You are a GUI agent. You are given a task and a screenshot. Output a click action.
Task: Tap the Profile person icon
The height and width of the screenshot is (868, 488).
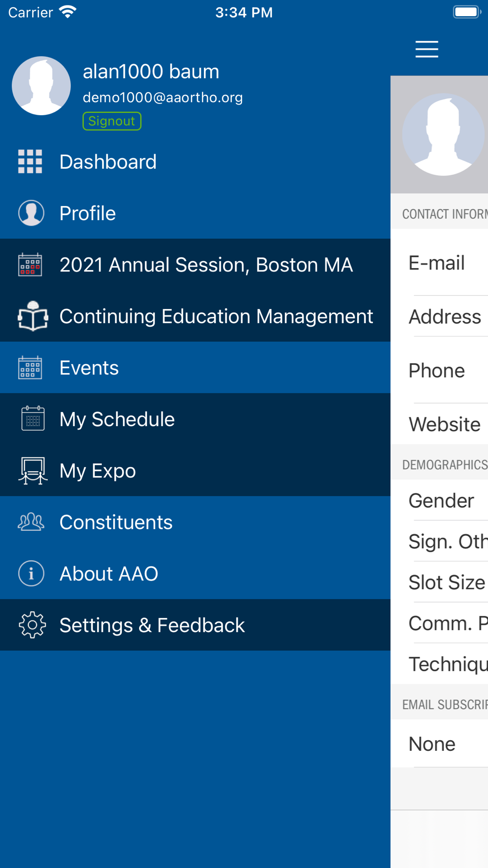coord(31,213)
